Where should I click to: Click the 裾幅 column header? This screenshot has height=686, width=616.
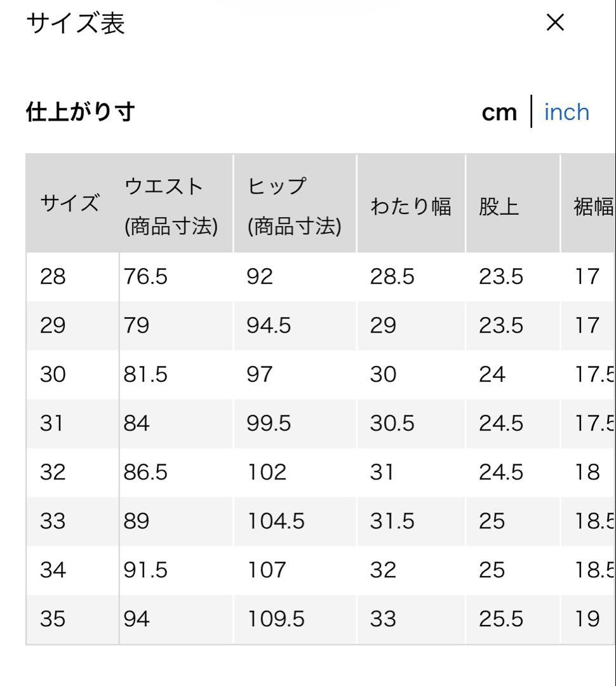[x=589, y=203]
